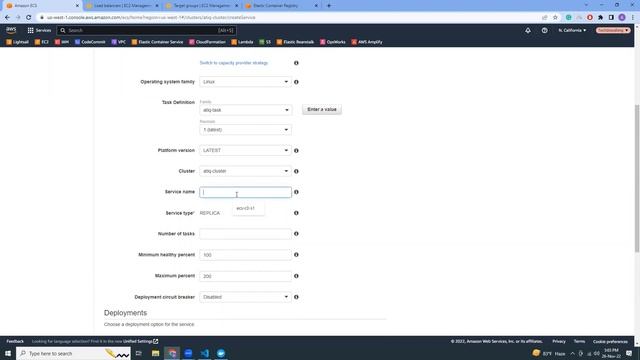Open the IAM shortcut in favorites bar
This screenshot has width=640, height=360.
click(62, 42)
